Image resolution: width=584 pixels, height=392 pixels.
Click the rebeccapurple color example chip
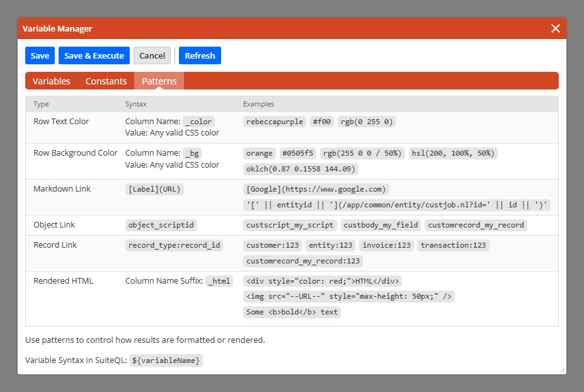pos(275,122)
